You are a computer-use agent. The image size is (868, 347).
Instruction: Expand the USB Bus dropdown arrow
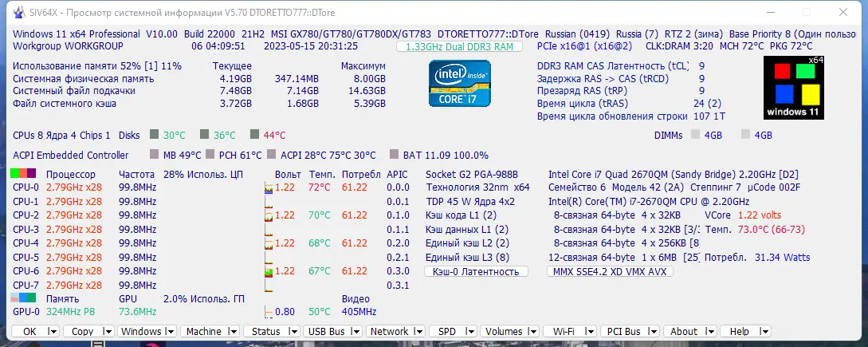coord(356,332)
